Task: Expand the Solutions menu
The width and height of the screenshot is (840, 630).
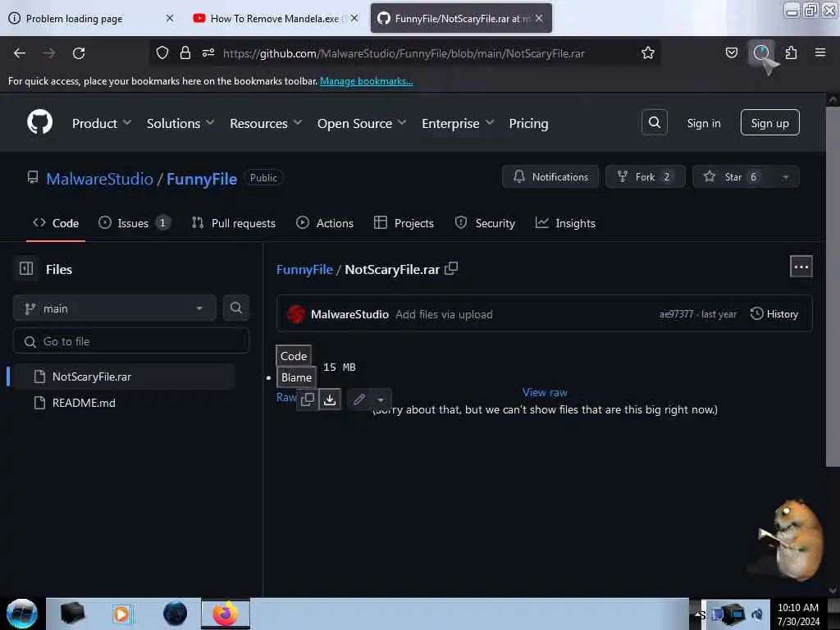Action: [x=180, y=123]
